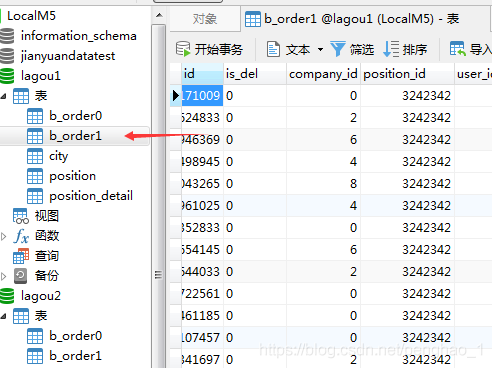
Task: Select the b_order0 table icon under lagou2
Action: coord(35,336)
